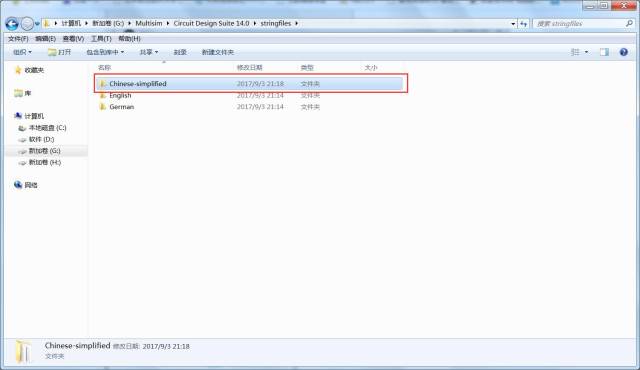Click the Chinese-simplified folder icon
Viewport: 640px width, 370px height.
pos(103,84)
